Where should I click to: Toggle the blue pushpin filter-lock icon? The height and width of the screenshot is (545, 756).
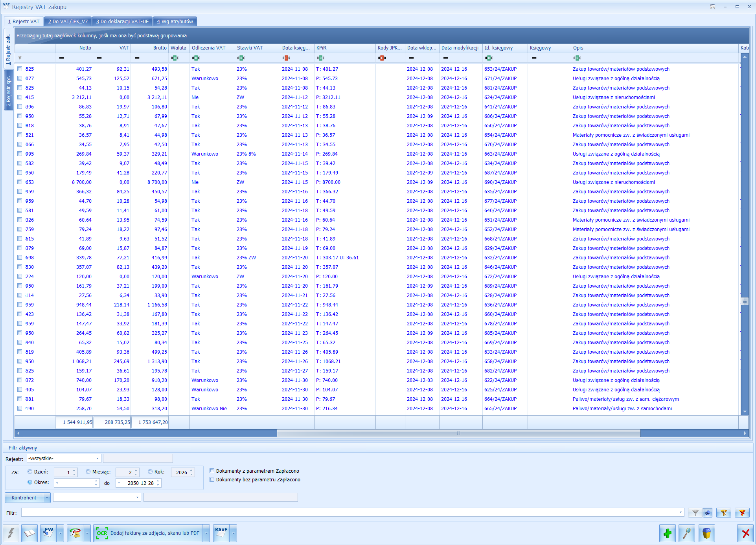coord(708,512)
